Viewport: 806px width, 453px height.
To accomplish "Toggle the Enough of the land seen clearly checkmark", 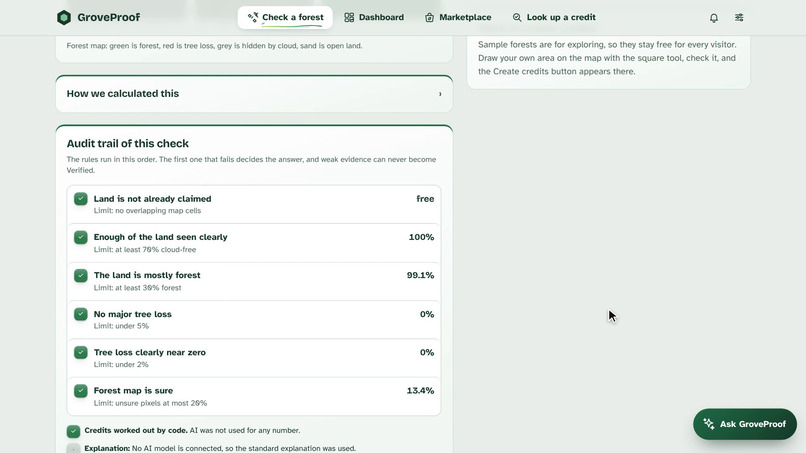I will (x=81, y=237).
